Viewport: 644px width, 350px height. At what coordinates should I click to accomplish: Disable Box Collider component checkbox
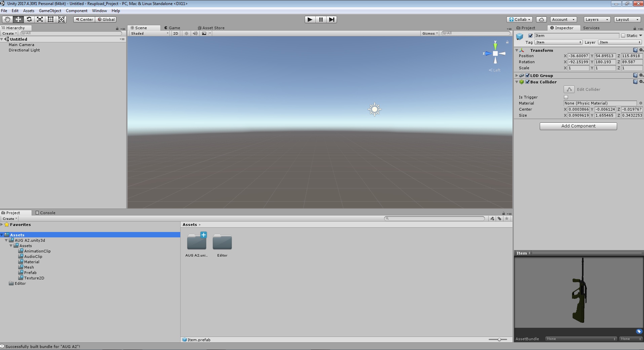(x=528, y=82)
